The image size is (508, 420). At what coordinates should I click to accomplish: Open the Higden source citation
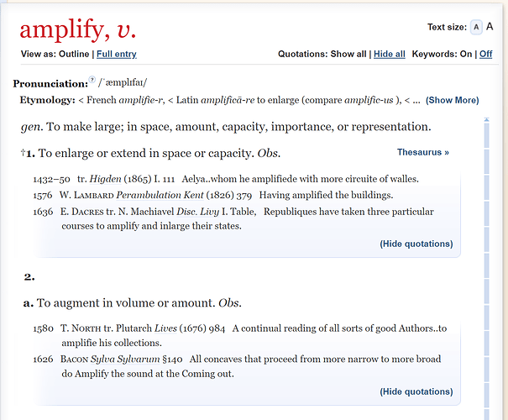tap(105, 179)
